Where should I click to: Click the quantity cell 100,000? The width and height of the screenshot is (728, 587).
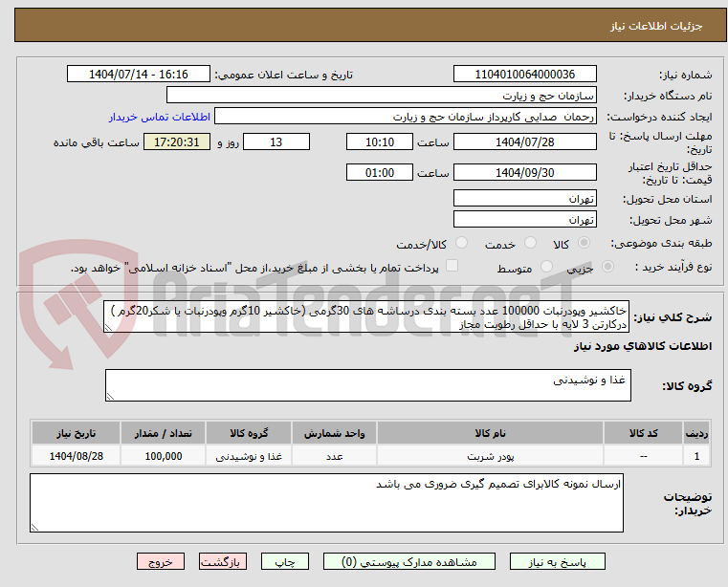[163, 456]
